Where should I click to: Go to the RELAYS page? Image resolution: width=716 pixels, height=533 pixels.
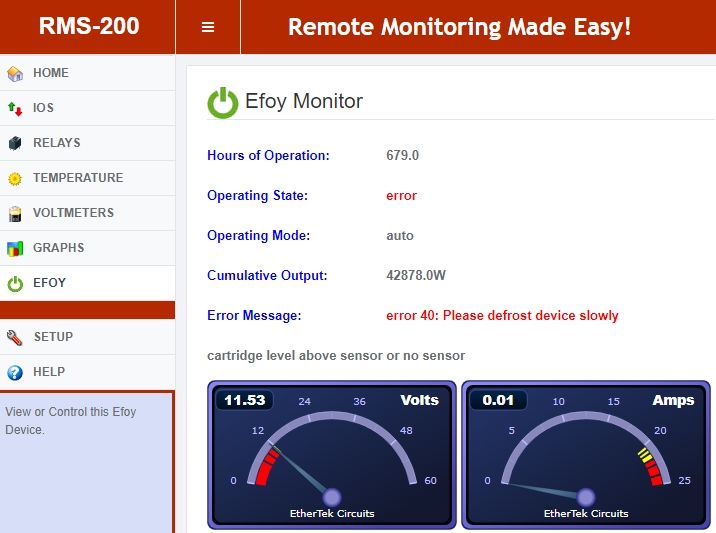(57, 143)
